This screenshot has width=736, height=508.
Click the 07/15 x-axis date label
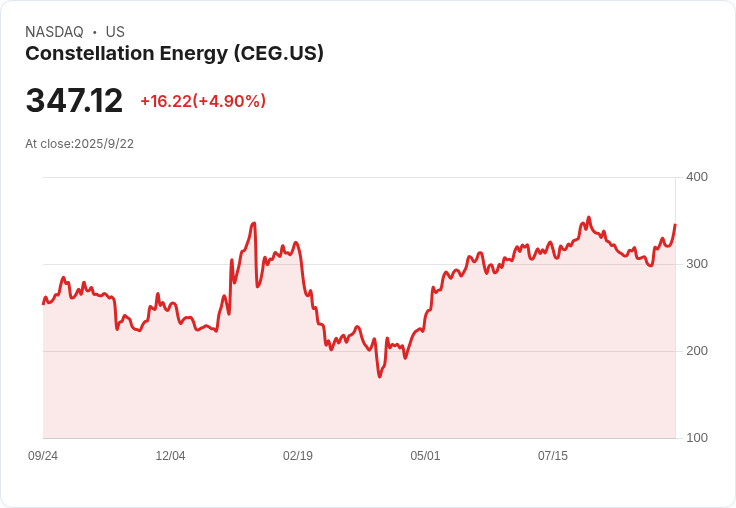click(552, 455)
